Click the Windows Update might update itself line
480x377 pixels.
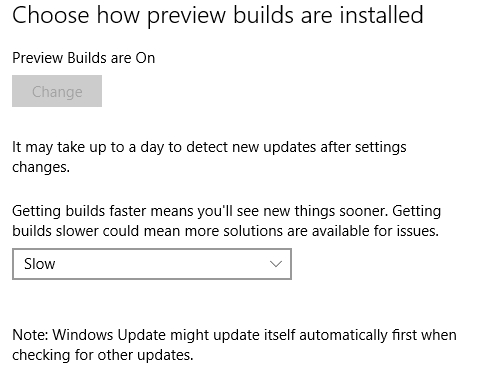point(234,335)
